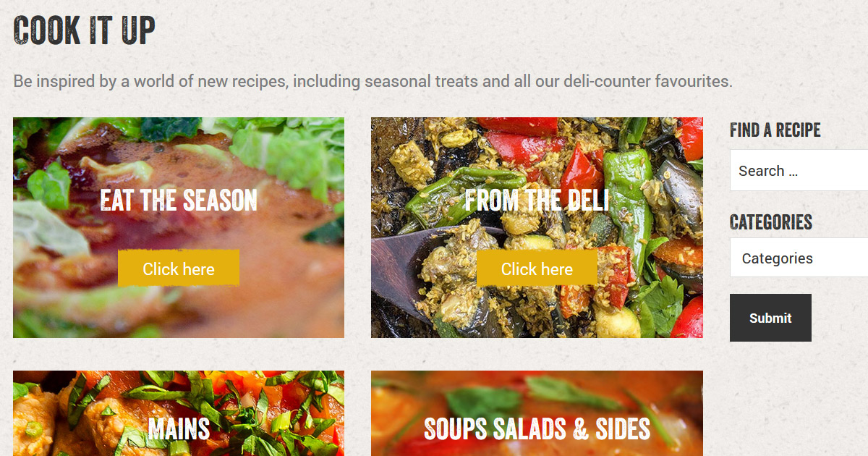Image resolution: width=868 pixels, height=456 pixels.
Task: Open the Categories dropdown
Action: pyautogui.click(x=799, y=258)
